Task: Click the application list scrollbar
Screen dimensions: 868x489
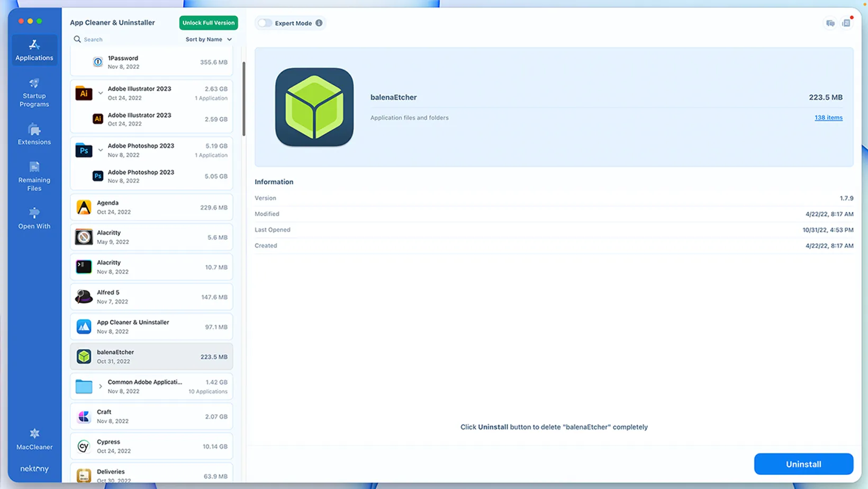Action: [x=244, y=99]
